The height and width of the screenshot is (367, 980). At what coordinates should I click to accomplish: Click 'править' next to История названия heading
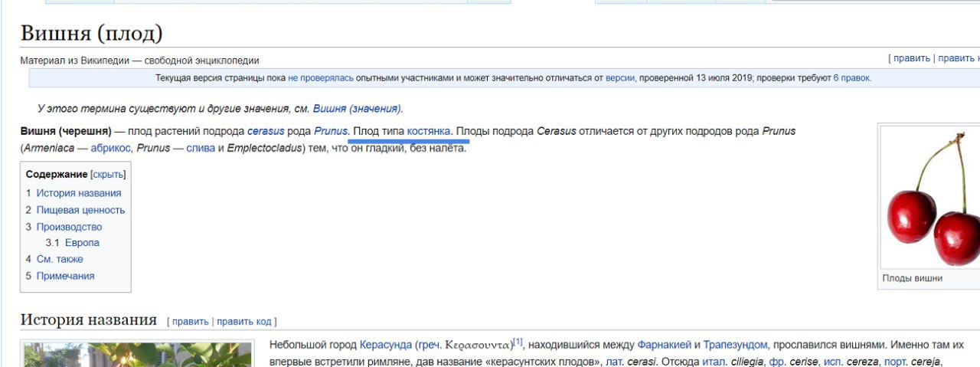tap(190, 322)
